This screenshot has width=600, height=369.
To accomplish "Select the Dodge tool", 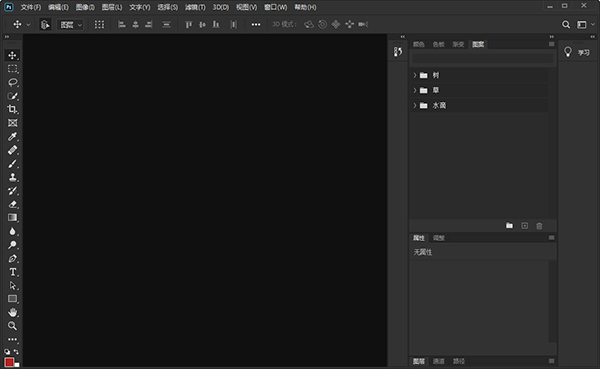I will (12, 245).
